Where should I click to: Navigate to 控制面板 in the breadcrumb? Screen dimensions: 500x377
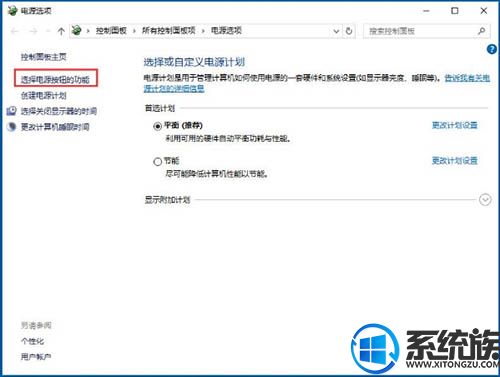click(111, 31)
